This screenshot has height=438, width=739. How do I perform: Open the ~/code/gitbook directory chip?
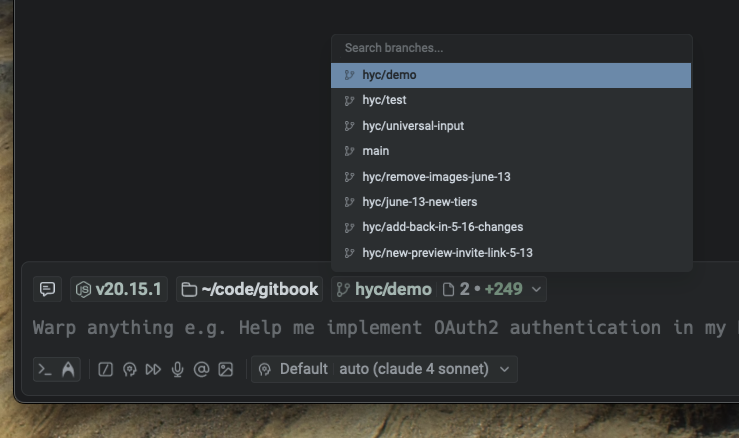[249, 289]
